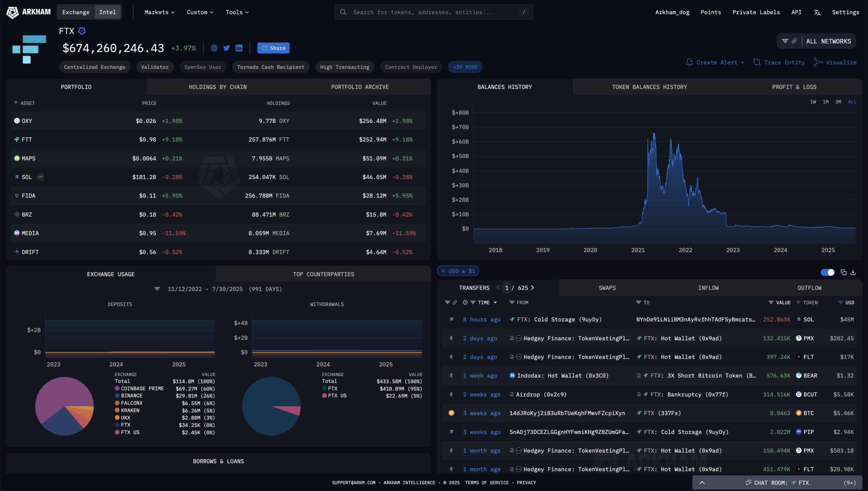Open Settings
Screen dimensions: 868x491
click(x=845, y=12)
